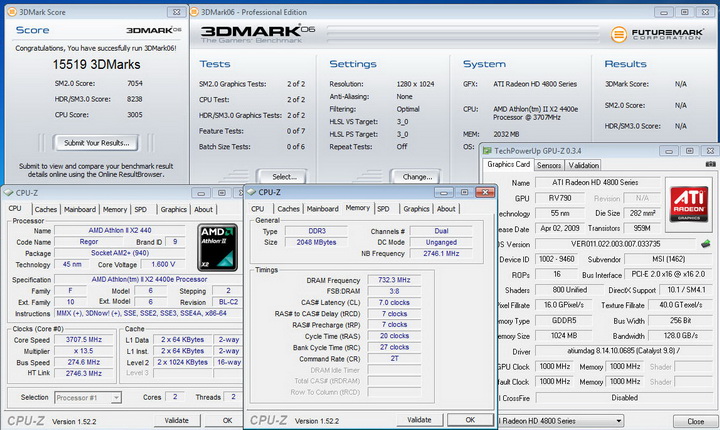
Task: Click the memory Type DDR3 value
Action: click(316, 231)
